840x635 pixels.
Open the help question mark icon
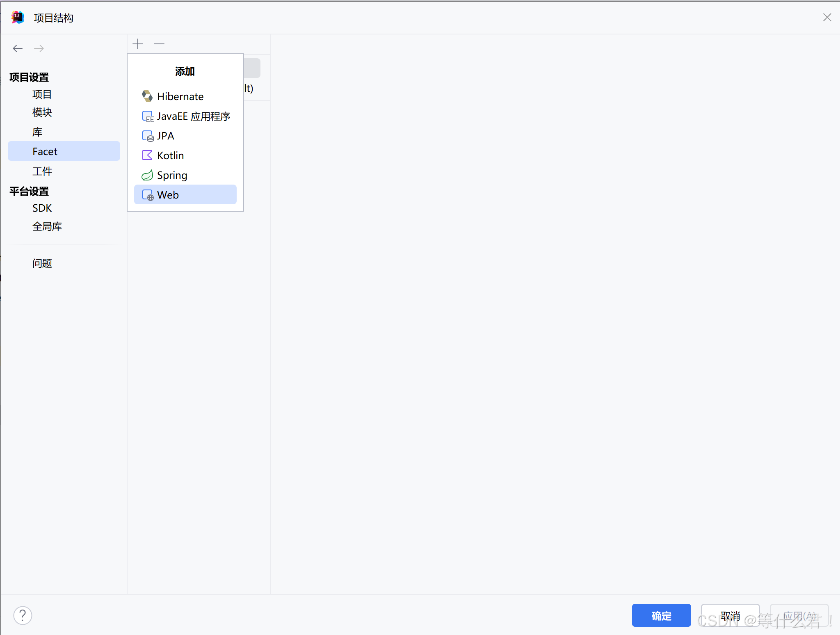[23, 615]
